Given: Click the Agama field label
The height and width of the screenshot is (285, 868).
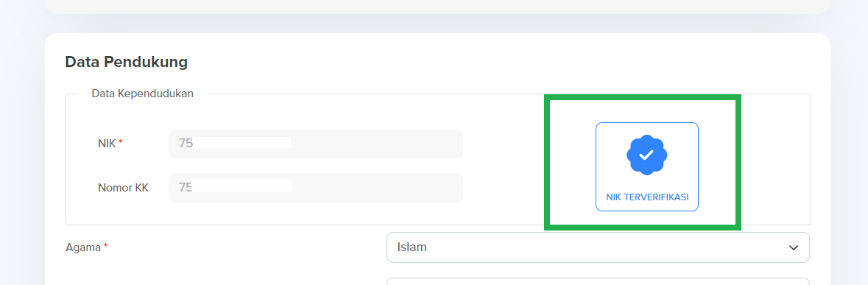Looking at the screenshot, I should [82, 247].
